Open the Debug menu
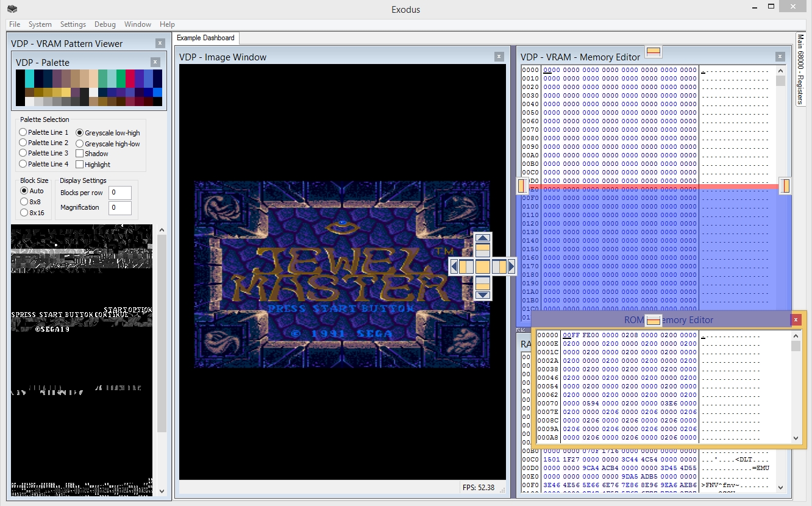Image resolution: width=812 pixels, height=506 pixels. tap(105, 24)
